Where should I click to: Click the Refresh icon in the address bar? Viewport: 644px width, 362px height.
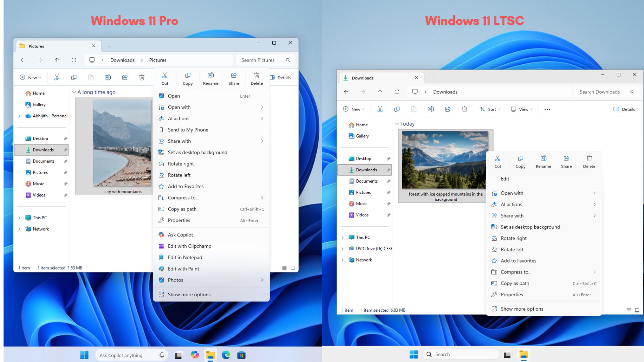pos(74,60)
